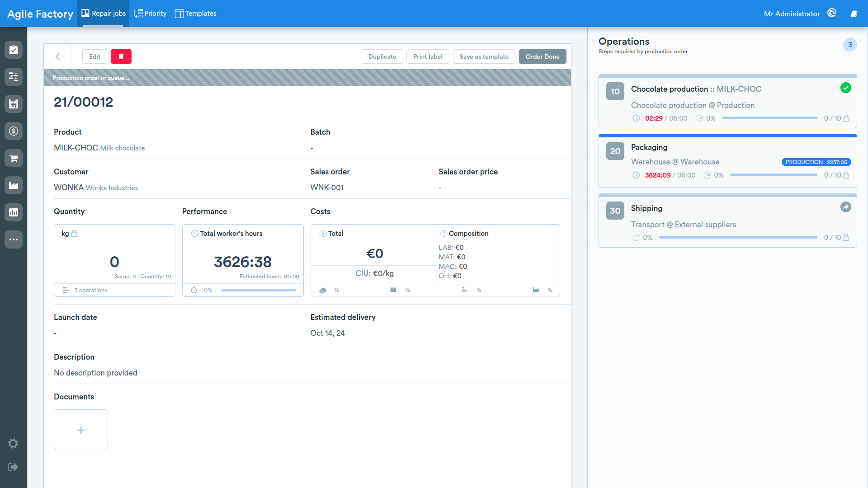The width and height of the screenshot is (868, 488).
Task: Click the Shipping operation forward arrow icon
Action: click(x=846, y=207)
